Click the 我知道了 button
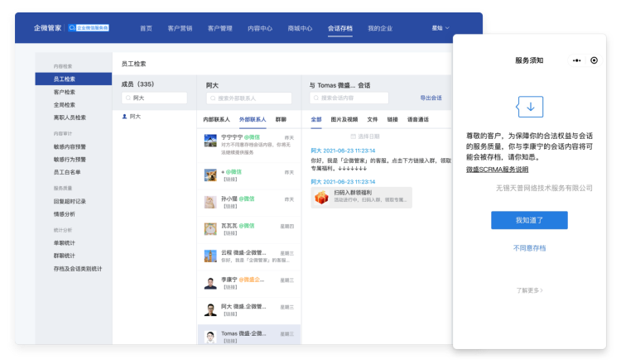This screenshot has width=621, height=364. pos(529,220)
